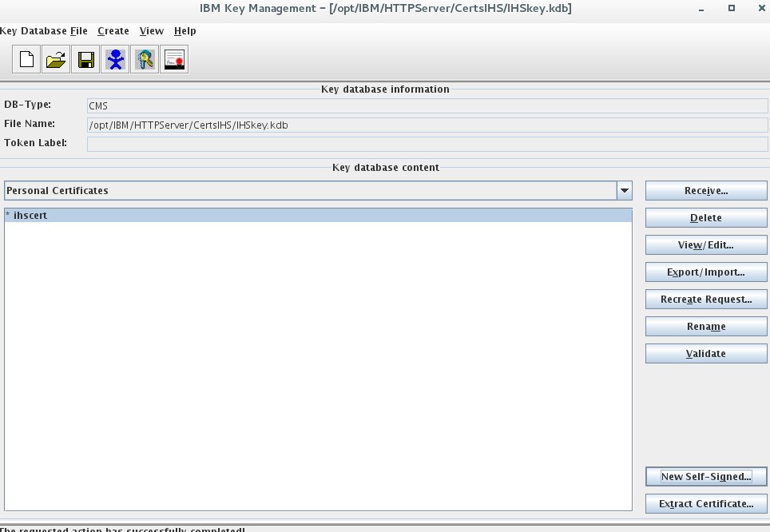Click the Export/Import... button

(x=706, y=272)
